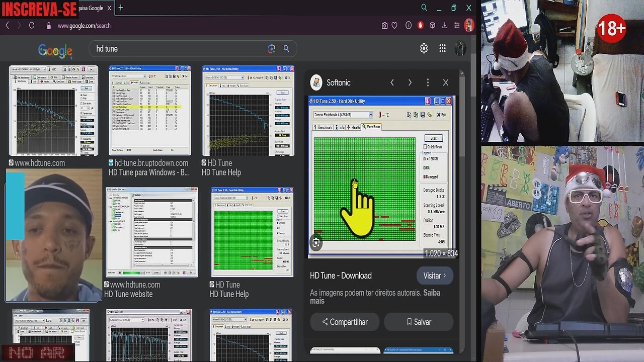Open the large HD Tune preview image
Viewport: 644px width, 362px height.
point(381,176)
